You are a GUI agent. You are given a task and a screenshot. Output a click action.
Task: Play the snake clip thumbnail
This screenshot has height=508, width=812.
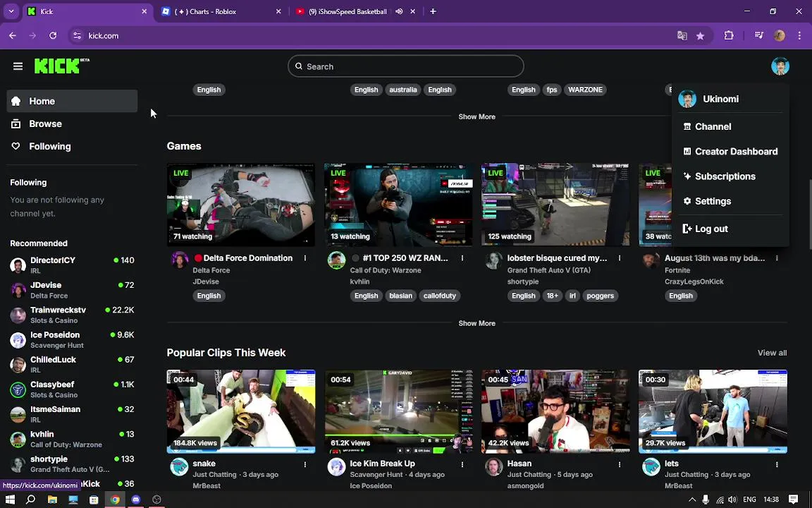click(x=241, y=411)
